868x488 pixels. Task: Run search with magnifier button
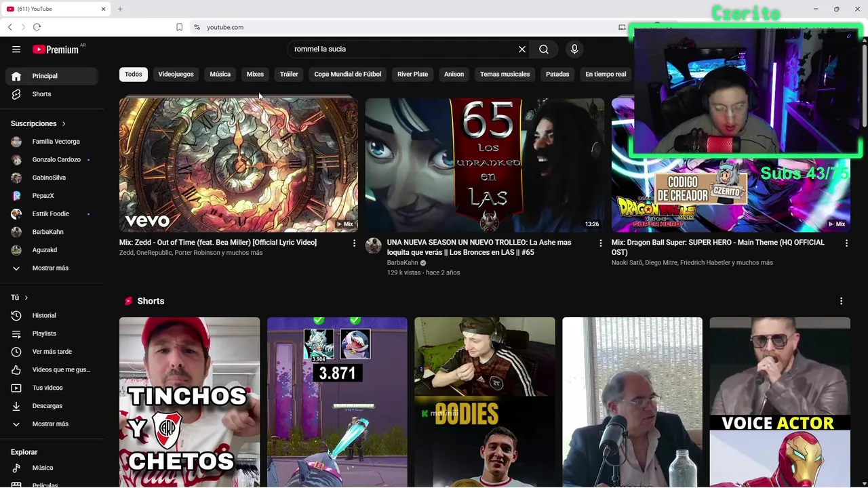(x=544, y=49)
